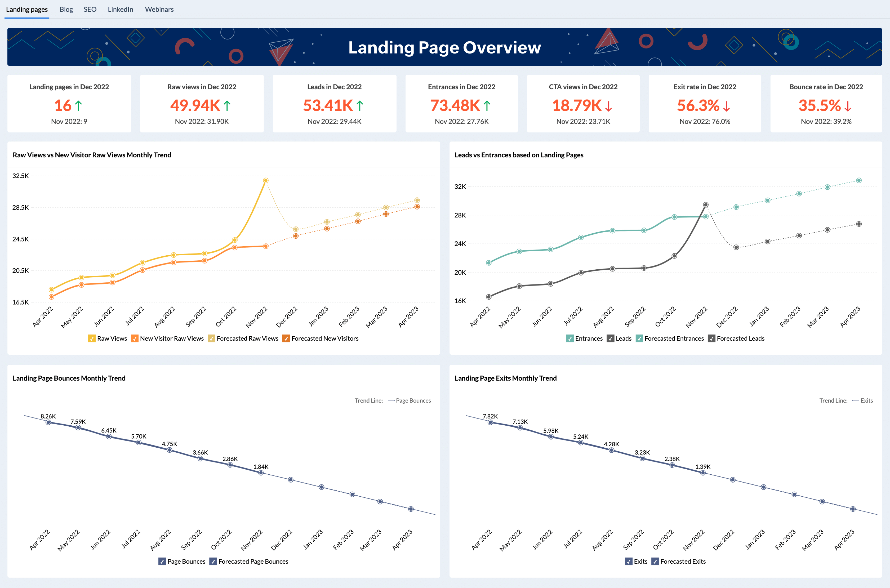Toggle the Entrances legend checkbox
Screen dimensions: 890x588
(x=570, y=338)
